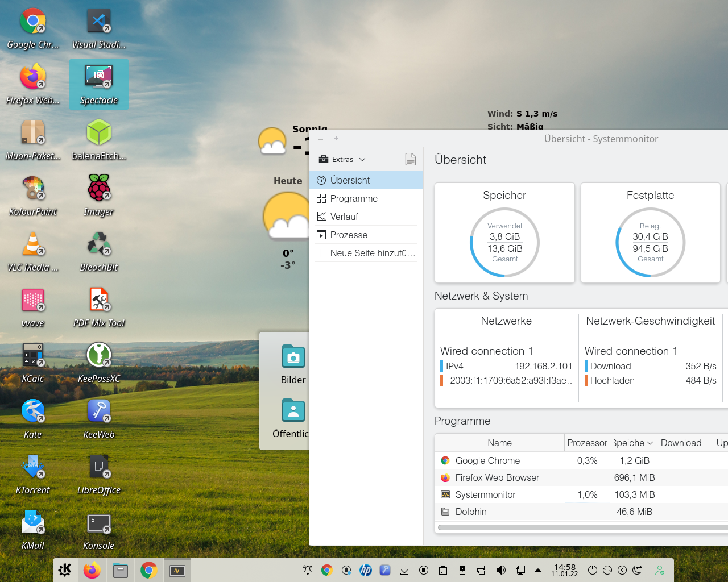Open Dolphin file manager from taskbar
This screenshot has height=582, width=728.
pos(121,570)
